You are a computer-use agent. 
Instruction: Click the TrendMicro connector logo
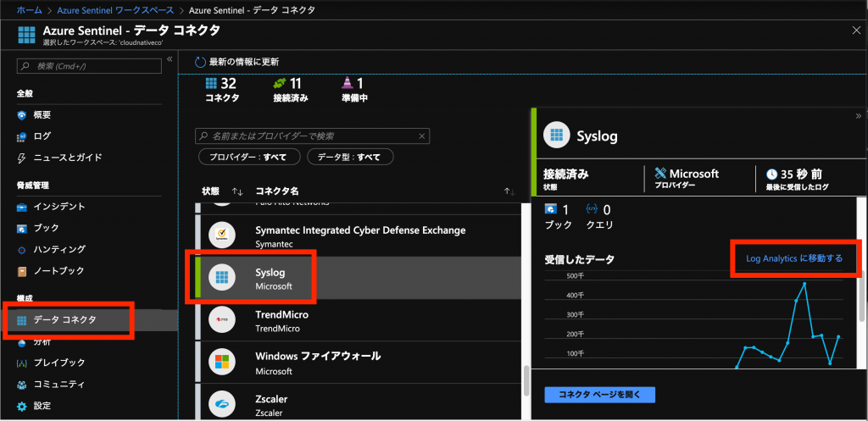(x=222, y=320)
